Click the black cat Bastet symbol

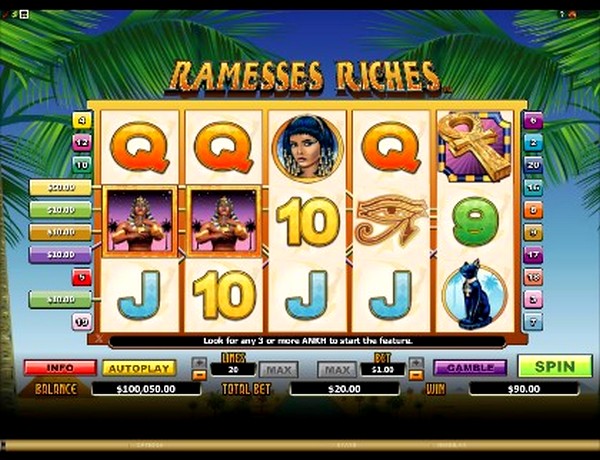tap(475, 296)
